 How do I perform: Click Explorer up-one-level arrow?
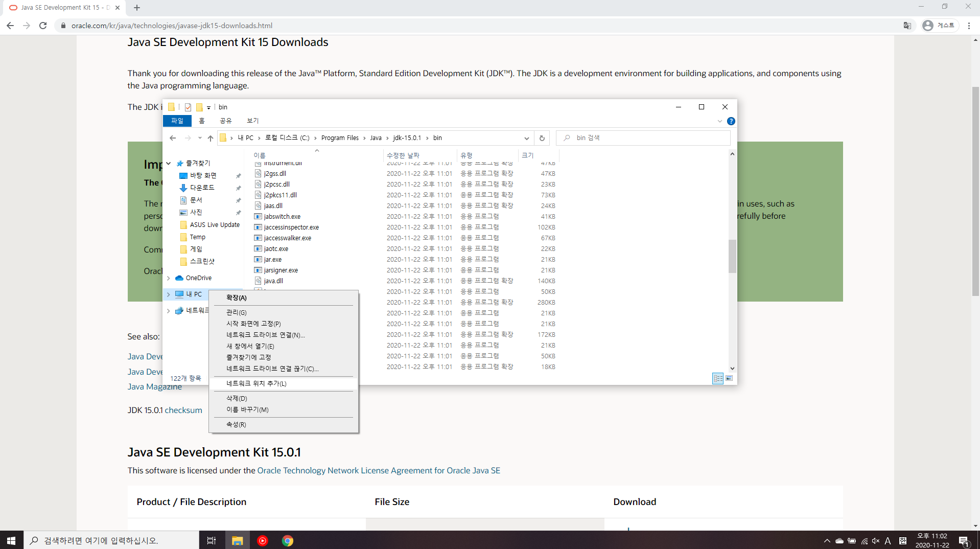[x=211, y=138]
